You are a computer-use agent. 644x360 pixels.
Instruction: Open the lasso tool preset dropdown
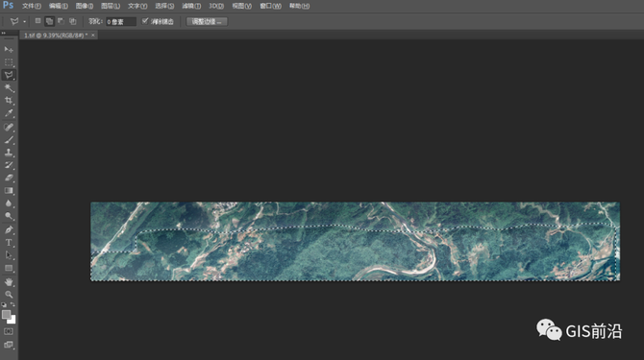(24, 22)
